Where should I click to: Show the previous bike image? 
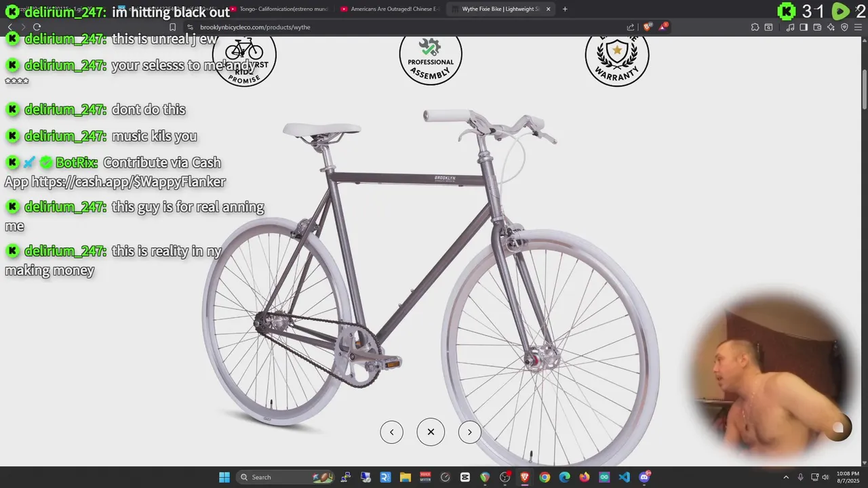point(391,432)
